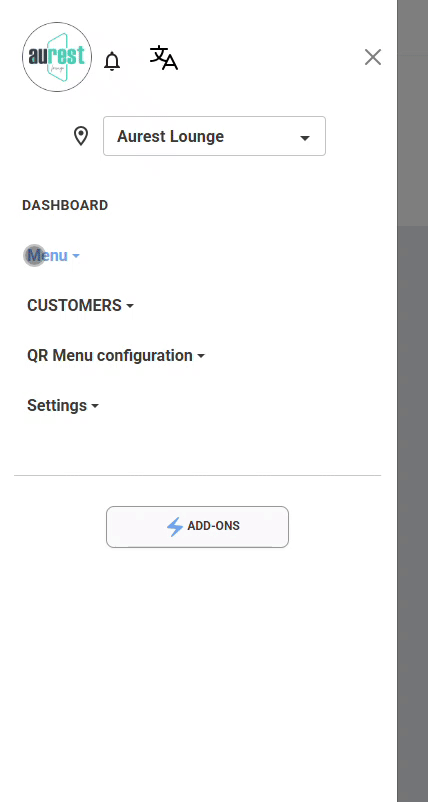Open the ADD-ONS button
The width and height of the screenshot is (428, 802).
point(197,527)
